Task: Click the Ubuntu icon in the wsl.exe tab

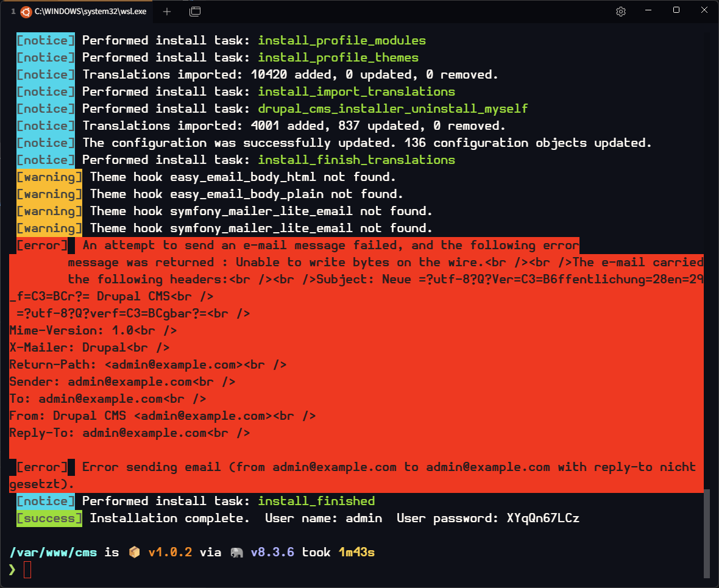Action: [x=26, y=11]
